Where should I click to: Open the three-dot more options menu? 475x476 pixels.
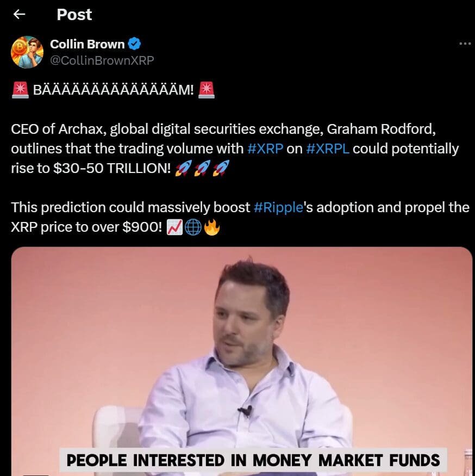pyautogui.click(x=465, y=44)
